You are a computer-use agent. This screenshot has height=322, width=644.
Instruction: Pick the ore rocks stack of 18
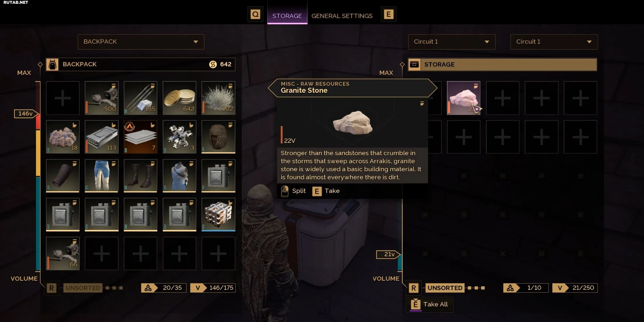(x=63, y=137)
